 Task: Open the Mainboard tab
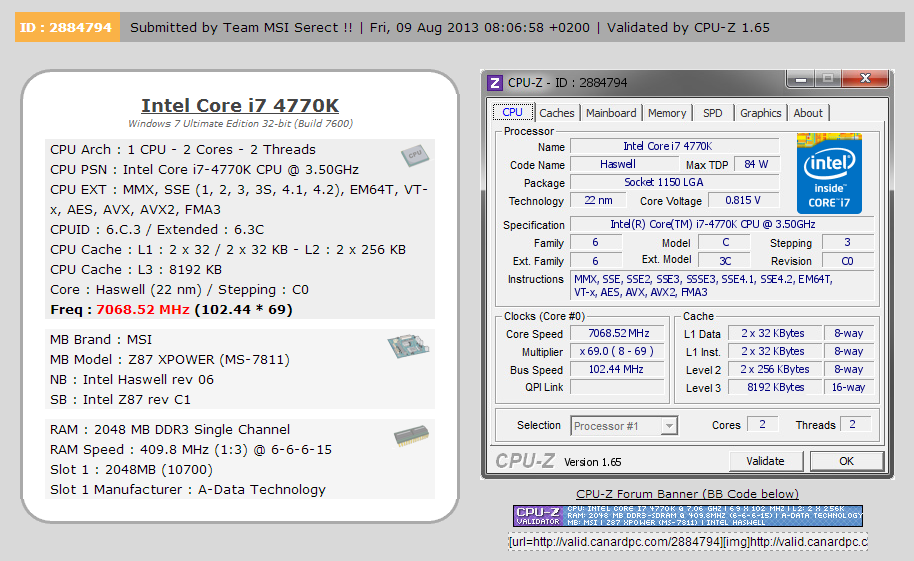pos(611,113)
